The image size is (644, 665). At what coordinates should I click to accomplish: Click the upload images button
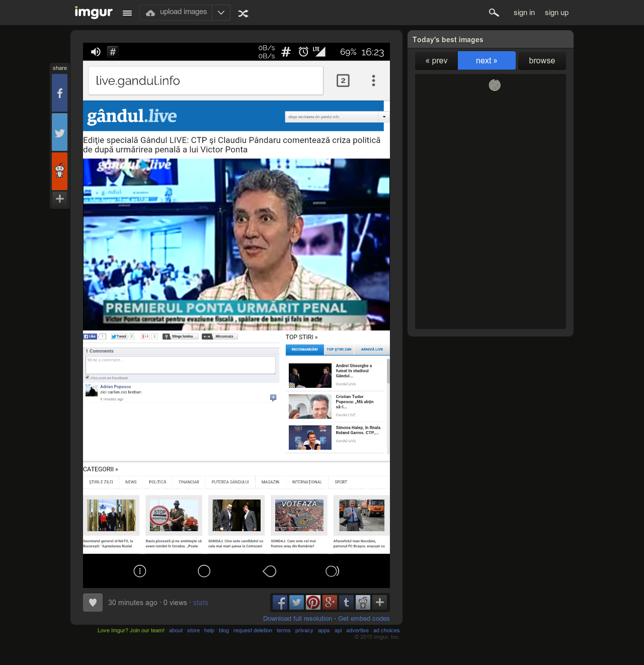[176, 13]
